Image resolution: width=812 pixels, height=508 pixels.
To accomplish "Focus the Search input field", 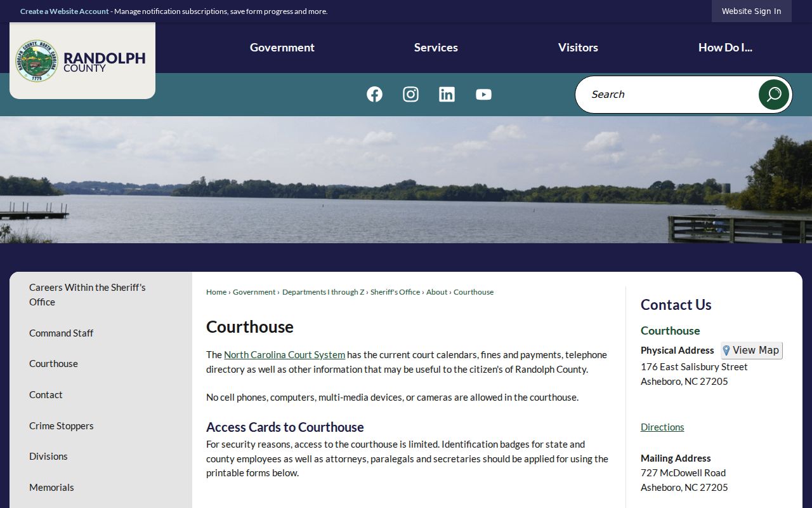I will 667,95.
